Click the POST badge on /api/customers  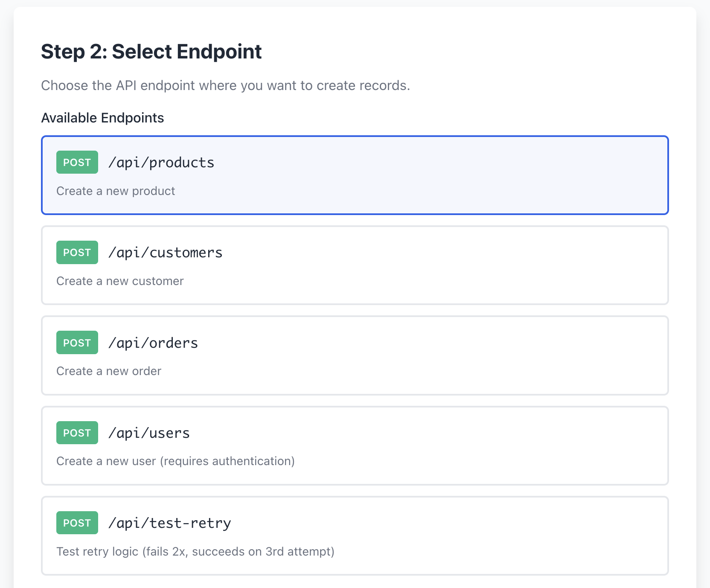pos(77,252)
